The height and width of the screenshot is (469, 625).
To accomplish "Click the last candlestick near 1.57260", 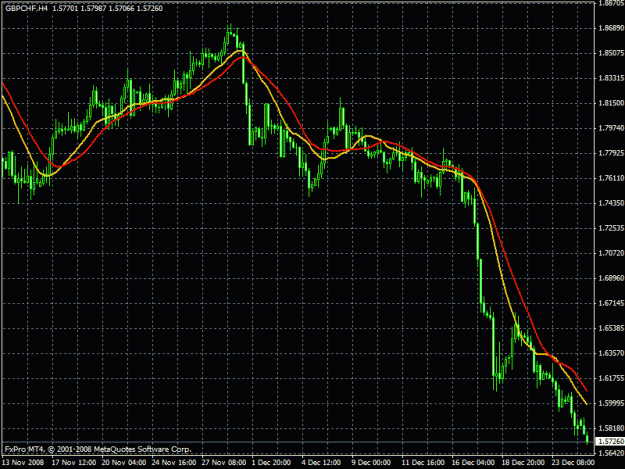I will [x=588, y=437].
